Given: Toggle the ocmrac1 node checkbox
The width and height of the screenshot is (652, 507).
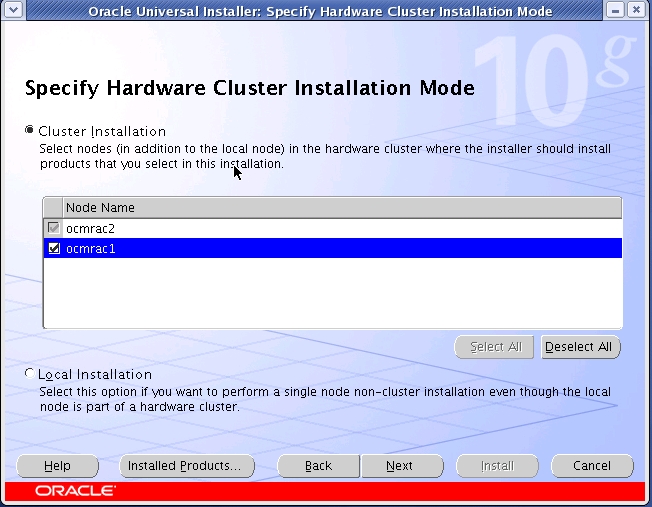Looking at the screenshot, I should click(54, 248).
